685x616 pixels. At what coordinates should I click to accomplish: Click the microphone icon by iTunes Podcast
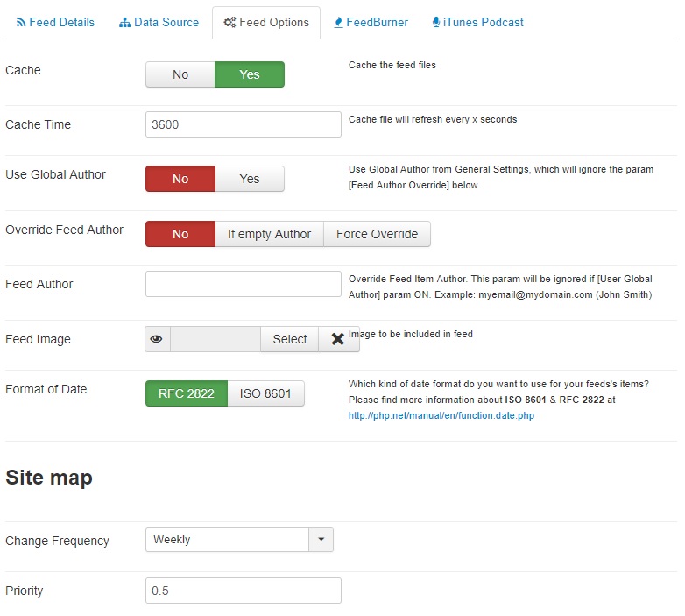[x=435, y=22]
